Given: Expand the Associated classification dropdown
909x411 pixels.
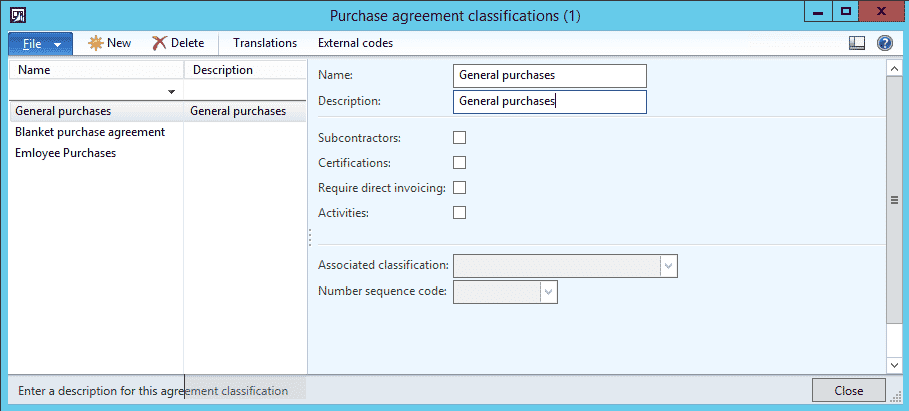Looking at the screenshot, I should point(668,265).
